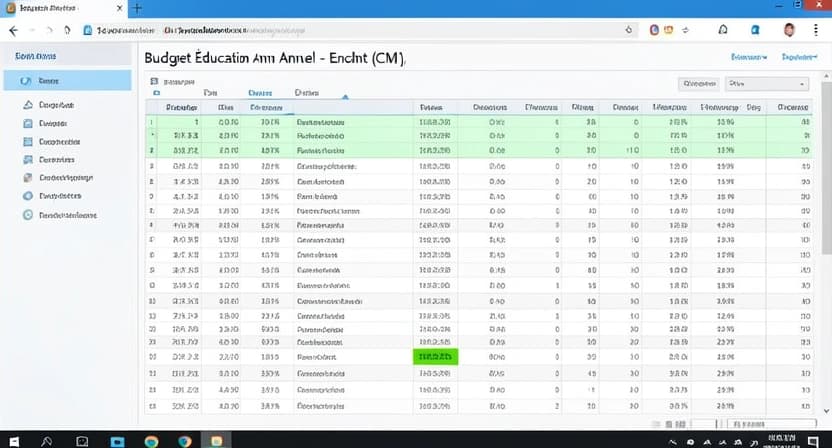Select the bottom visible row of the table
The height and width of the screenshot is (448, 832).
click(479, 406)
